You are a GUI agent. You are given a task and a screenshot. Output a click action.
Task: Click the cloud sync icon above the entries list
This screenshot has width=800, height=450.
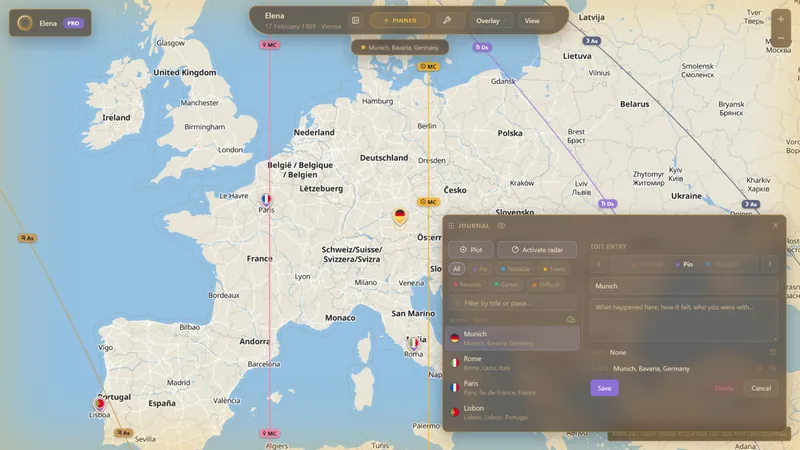click(x=571, y=320)
